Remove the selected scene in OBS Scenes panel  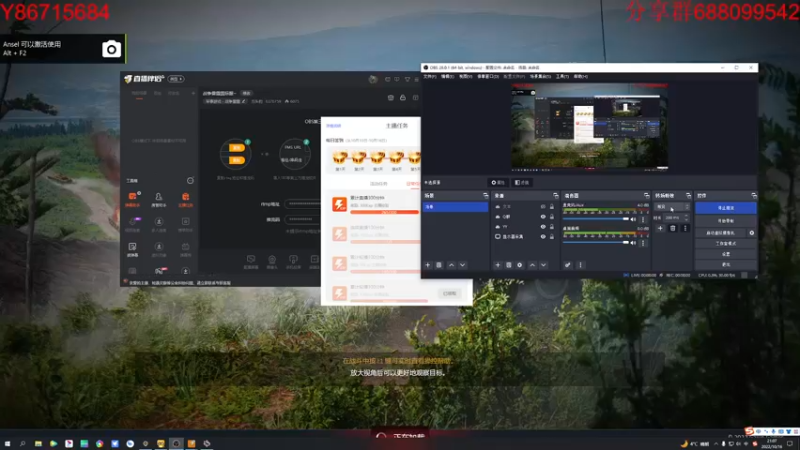pyautogui.click(x=439, y=265)
